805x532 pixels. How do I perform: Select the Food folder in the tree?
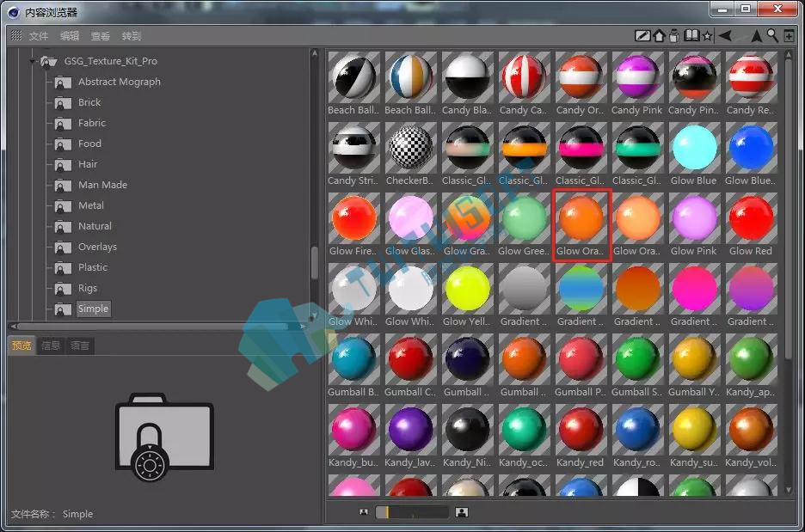click(x=89, y=144)
